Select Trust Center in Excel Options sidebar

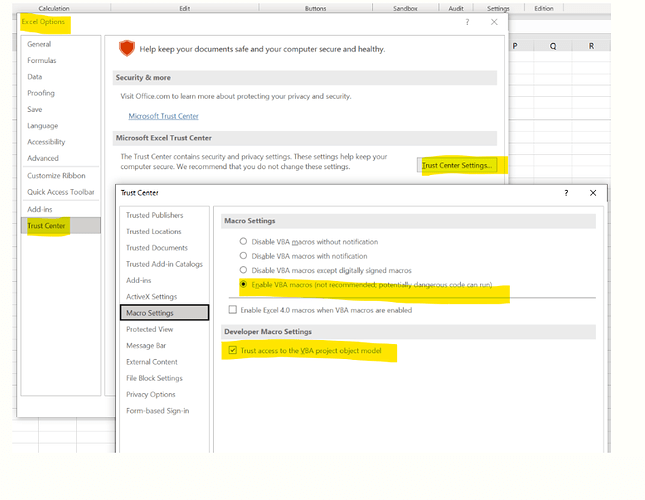pyautogui.click(x=61, y=225)
